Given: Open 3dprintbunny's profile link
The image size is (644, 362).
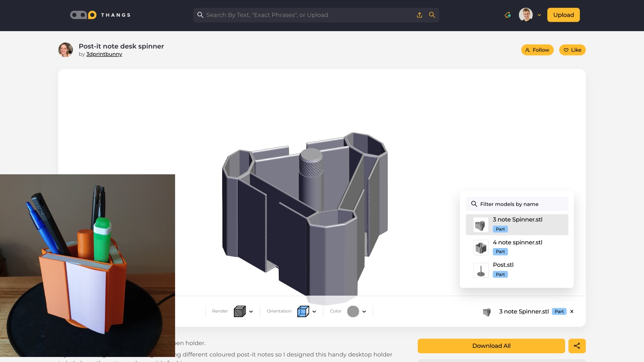Looking at the screenshot, I should (x=104, y=54).
